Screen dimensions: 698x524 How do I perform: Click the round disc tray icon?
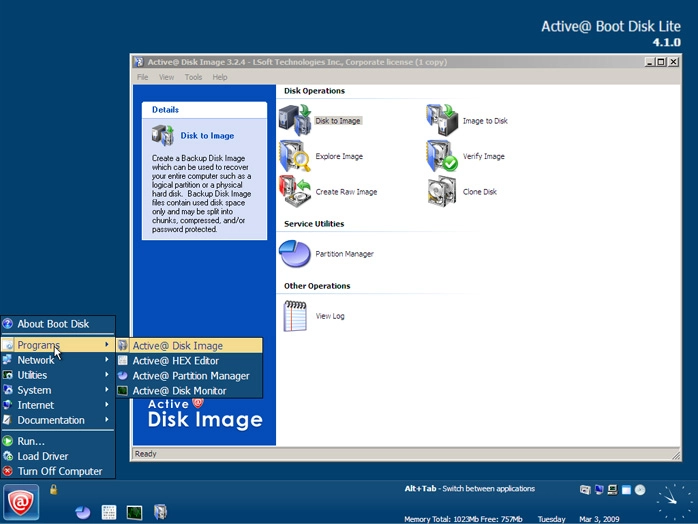(x=640, y=490)
